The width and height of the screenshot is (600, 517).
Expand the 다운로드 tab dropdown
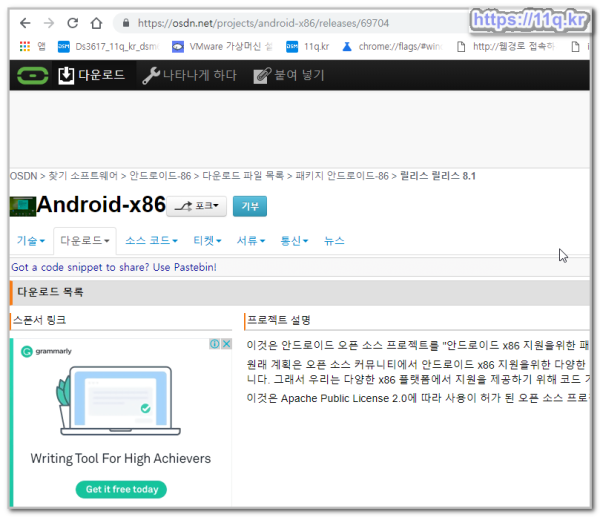pos(85,241)
